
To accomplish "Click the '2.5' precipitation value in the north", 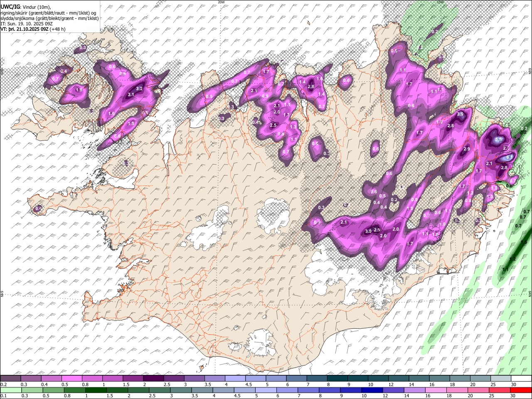I will [273, 125].
